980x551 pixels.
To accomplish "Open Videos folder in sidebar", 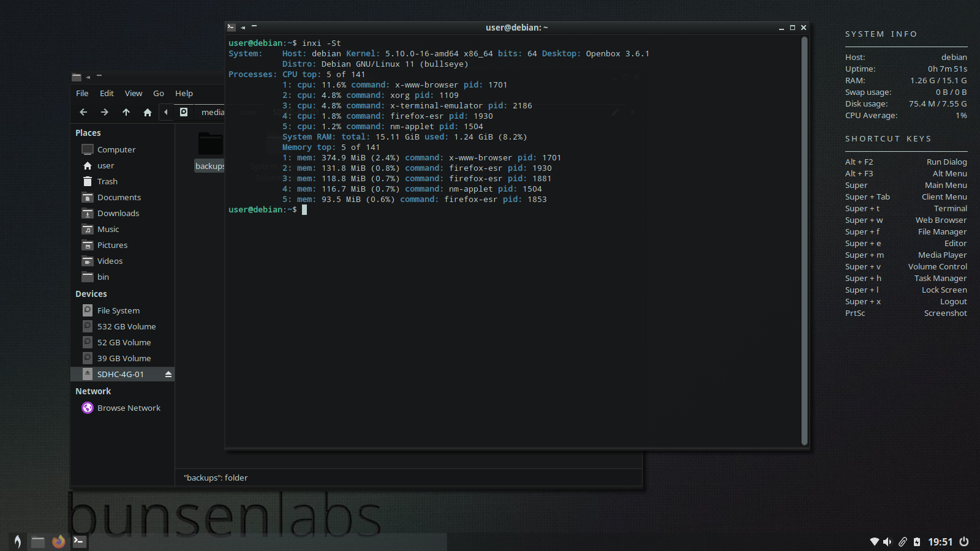I will click(x=123, y=261).
